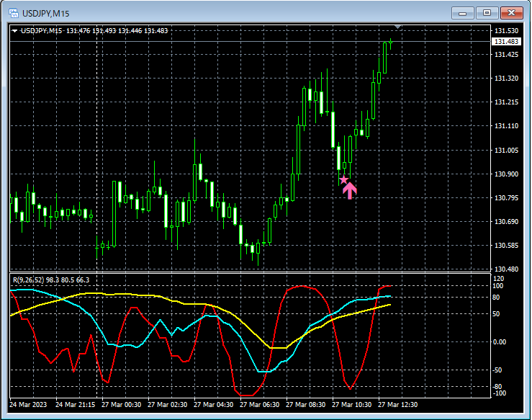Select the pink up arrow signal

click(349, 190)
